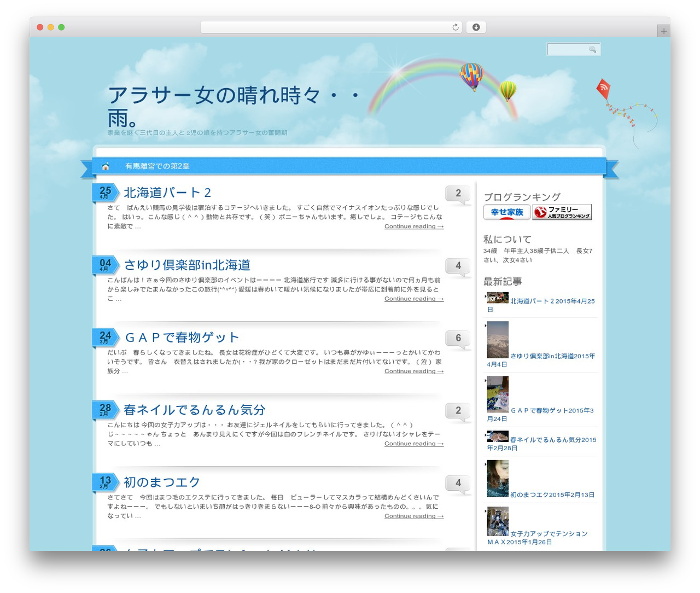Click the 24 3月 date badge
This screenshot has width=700, height=593.
click(105, 338)
